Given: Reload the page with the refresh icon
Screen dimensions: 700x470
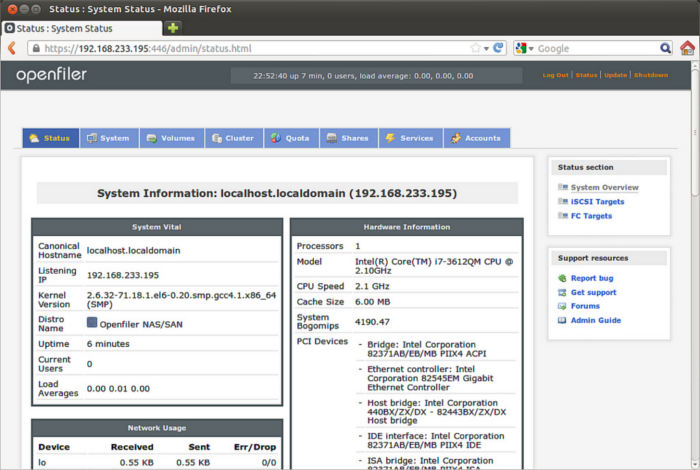Looking at the screenshot, I should [498, 48].
